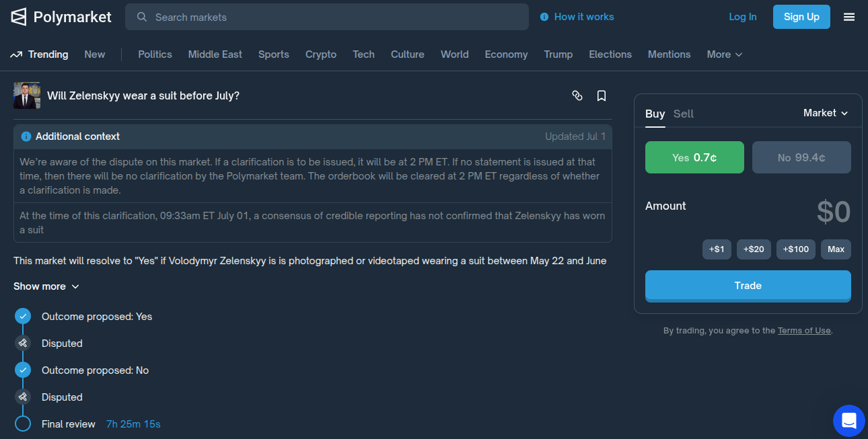Click the Sign Up button
Screen dimensions: 868x439
tap(801, 17)
